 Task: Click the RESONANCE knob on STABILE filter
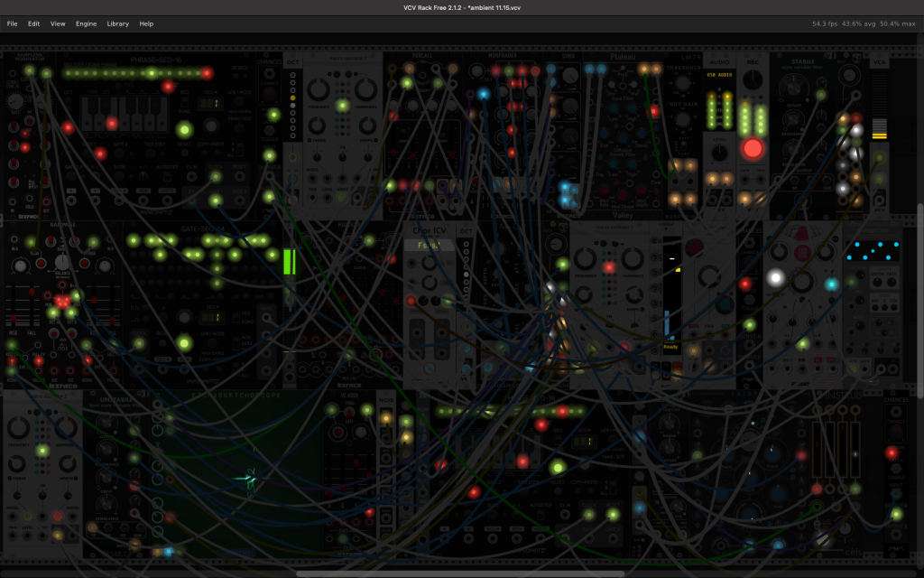pyautogui.click(x=793, y=119)
